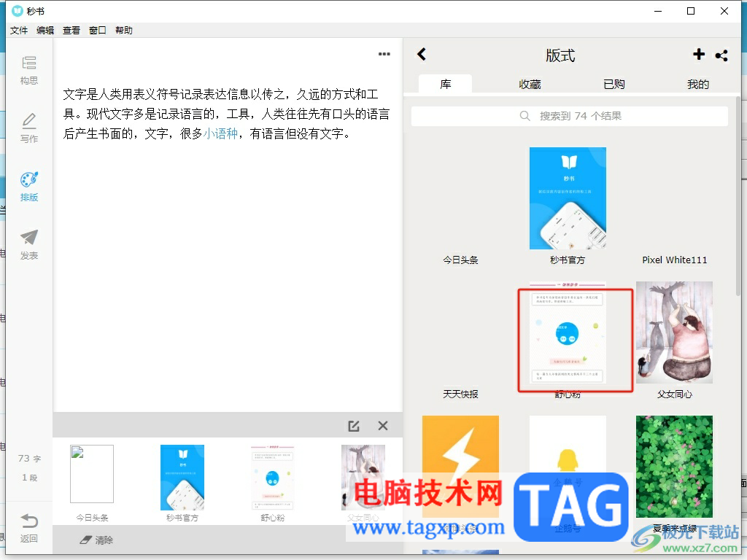The image size is (747, 560).
Task: Click the template search field
Action: 569,116
